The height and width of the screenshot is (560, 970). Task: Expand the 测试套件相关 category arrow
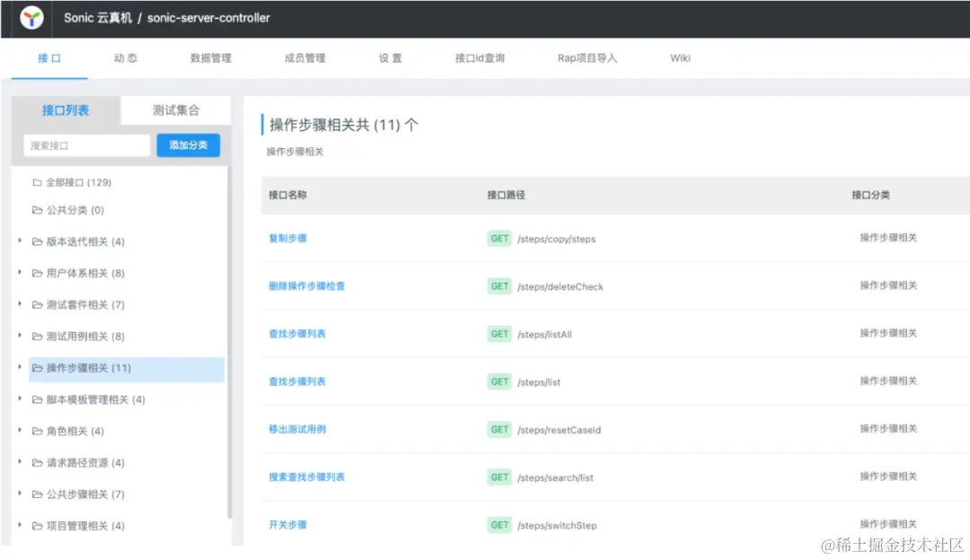pos(20,303)
